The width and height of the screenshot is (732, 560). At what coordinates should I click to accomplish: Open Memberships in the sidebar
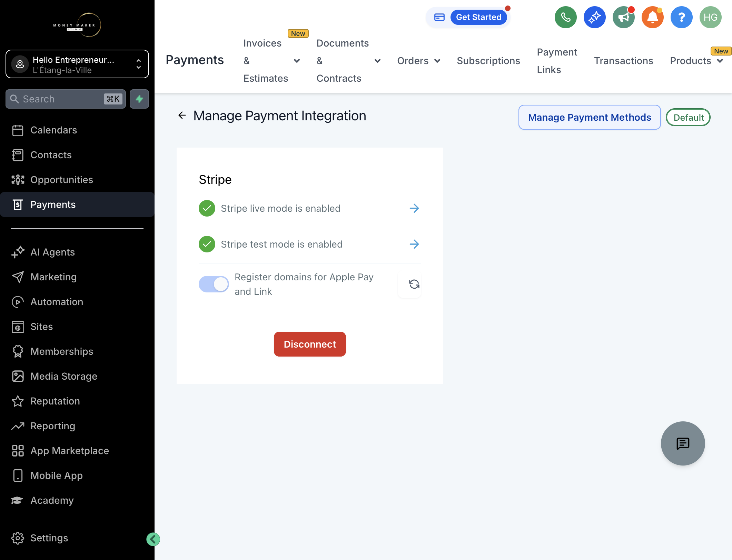tap(77, 351)
